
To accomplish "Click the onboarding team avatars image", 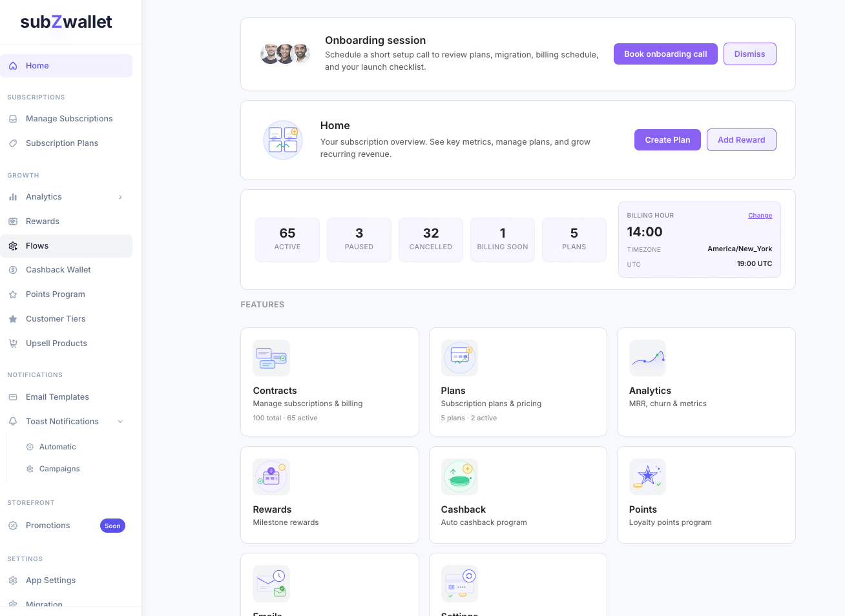I will [285, 54].
